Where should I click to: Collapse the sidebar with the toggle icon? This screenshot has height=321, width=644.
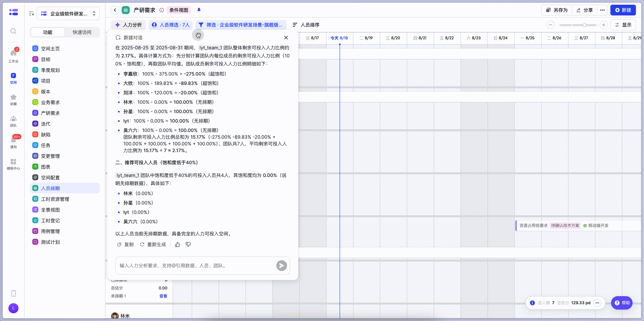(31, 14)
